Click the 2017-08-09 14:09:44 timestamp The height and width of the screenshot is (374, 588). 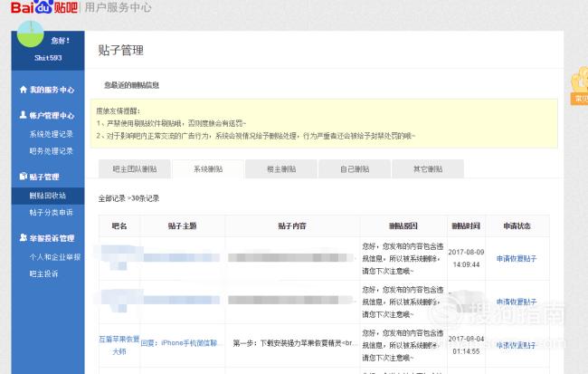(466, 258)
